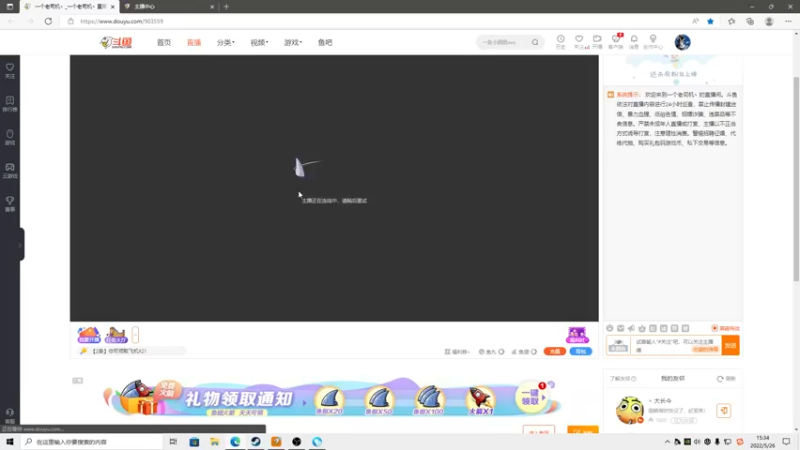Click the 一键领取 claim-all button on banner

click(531, 397)
